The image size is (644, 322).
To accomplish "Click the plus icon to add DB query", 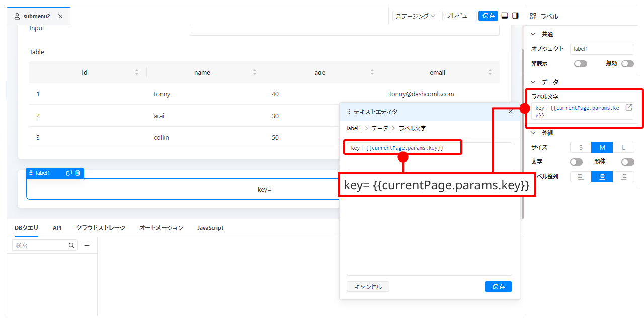I will point(87,245).
